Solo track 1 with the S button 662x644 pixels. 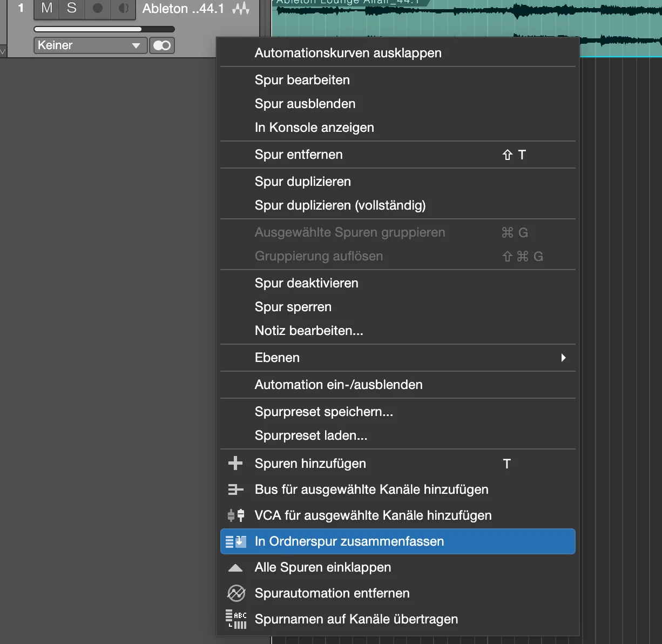[x=71, y=9]
